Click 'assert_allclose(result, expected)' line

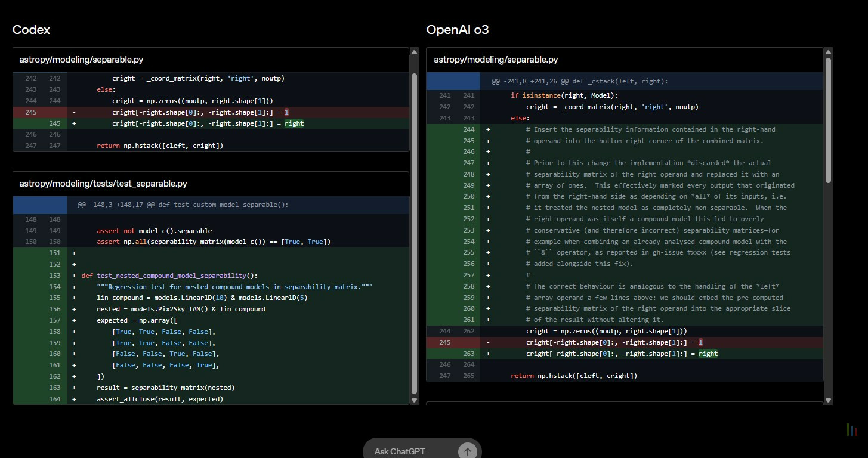(x=211, y=398)
